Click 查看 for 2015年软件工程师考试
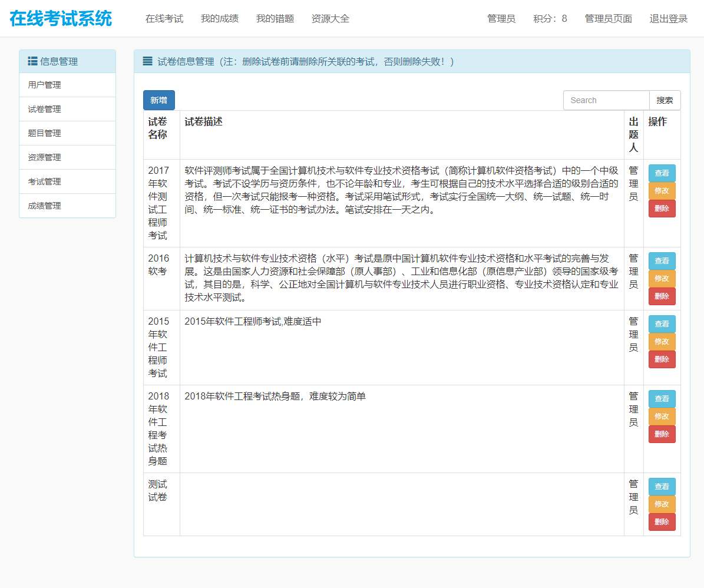 [662, 323]
